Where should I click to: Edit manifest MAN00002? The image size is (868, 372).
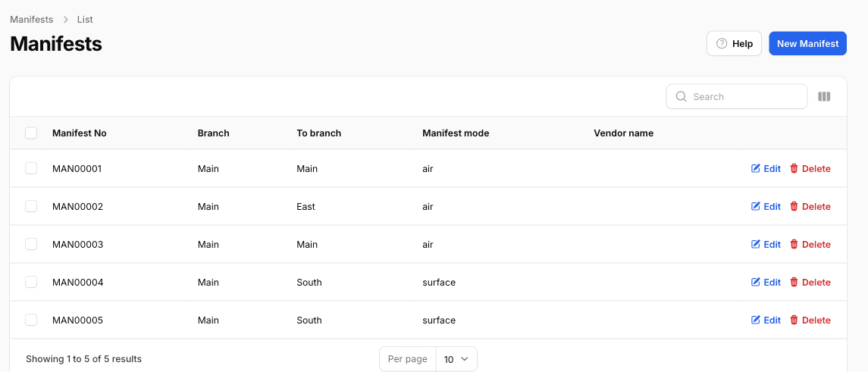pos(766,207)
